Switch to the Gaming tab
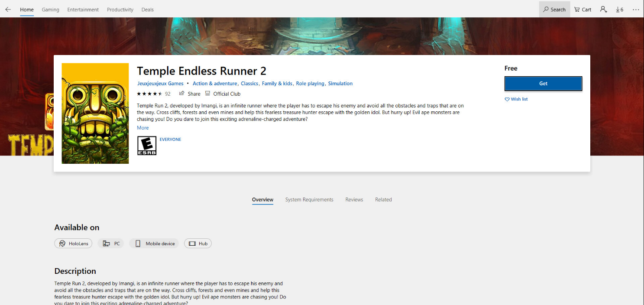This screenshot has width=644, height=305. pos(50,10)
